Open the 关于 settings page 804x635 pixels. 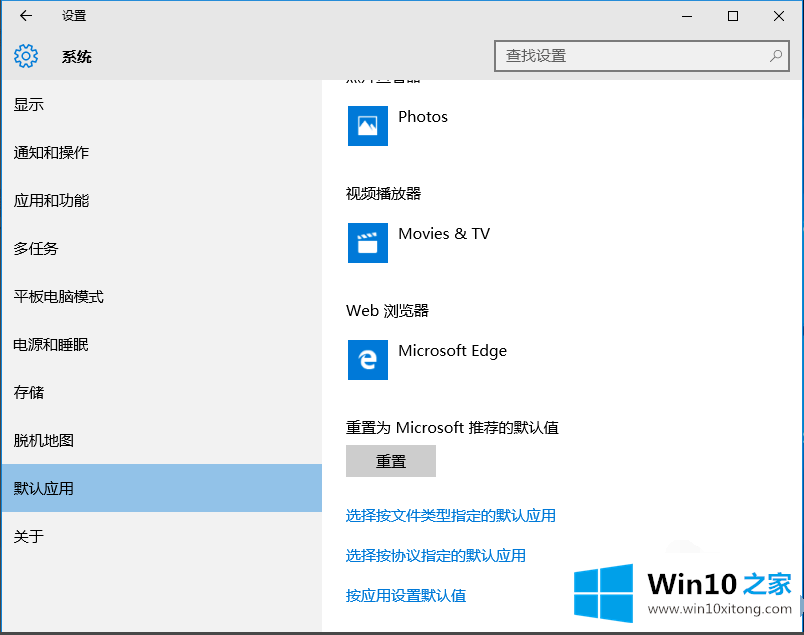click(x=162, y=536)
